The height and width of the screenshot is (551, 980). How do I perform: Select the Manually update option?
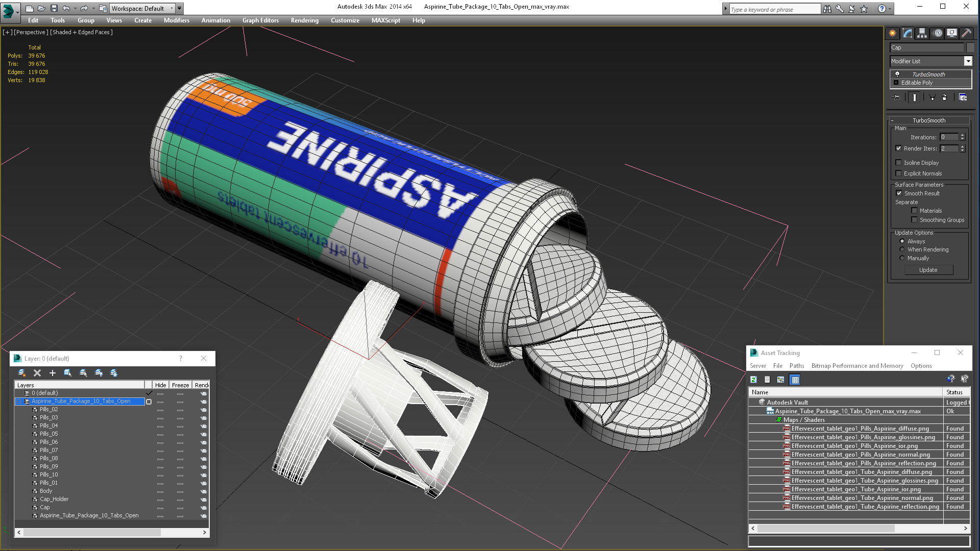(902, 258)
